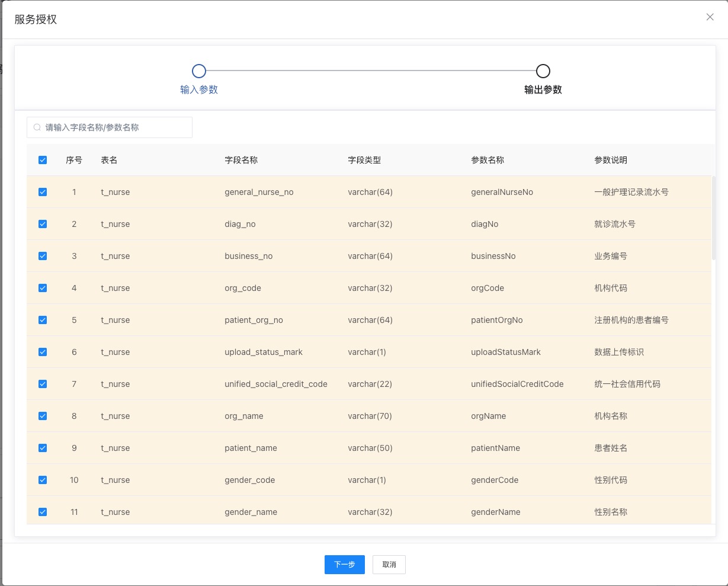
Task: Close the 服务授权 dialog with X icon
Action: (x=710, y=17)
